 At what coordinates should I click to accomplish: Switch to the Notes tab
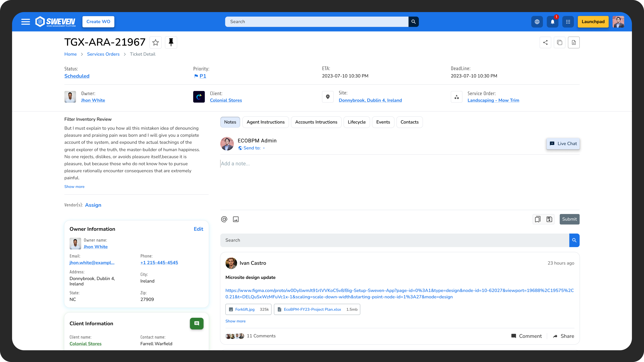pos(230,122)
